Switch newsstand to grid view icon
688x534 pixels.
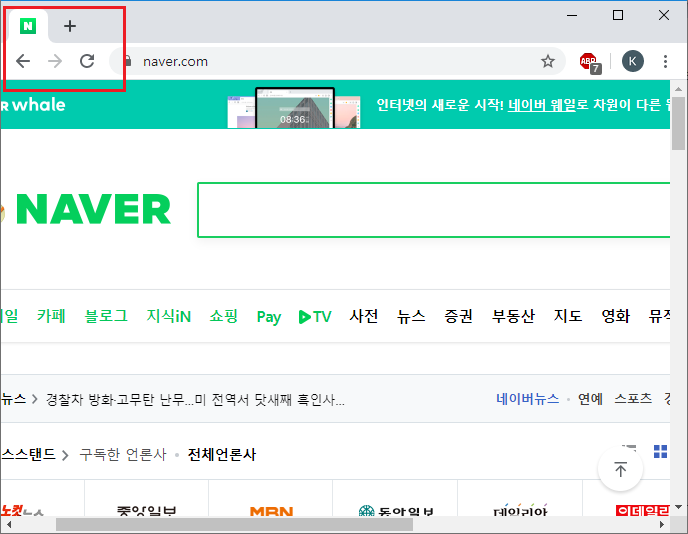tap(660, 452)
